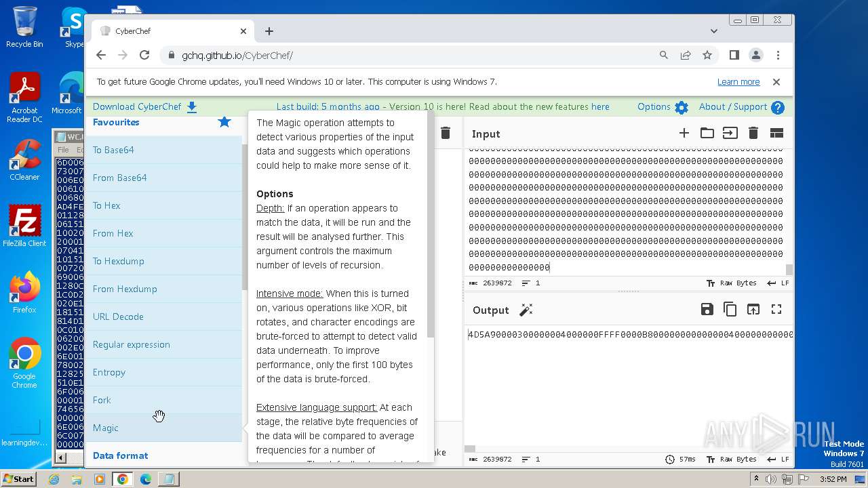Select the CyberChef browser tab
The width and height of the screenshot is (868, 488).
pyautogui.click(x=173, y=31)
